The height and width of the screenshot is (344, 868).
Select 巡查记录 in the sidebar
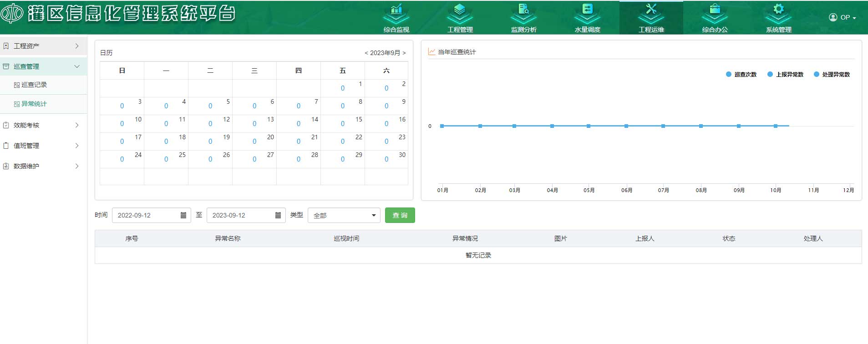tap(34, 85)
